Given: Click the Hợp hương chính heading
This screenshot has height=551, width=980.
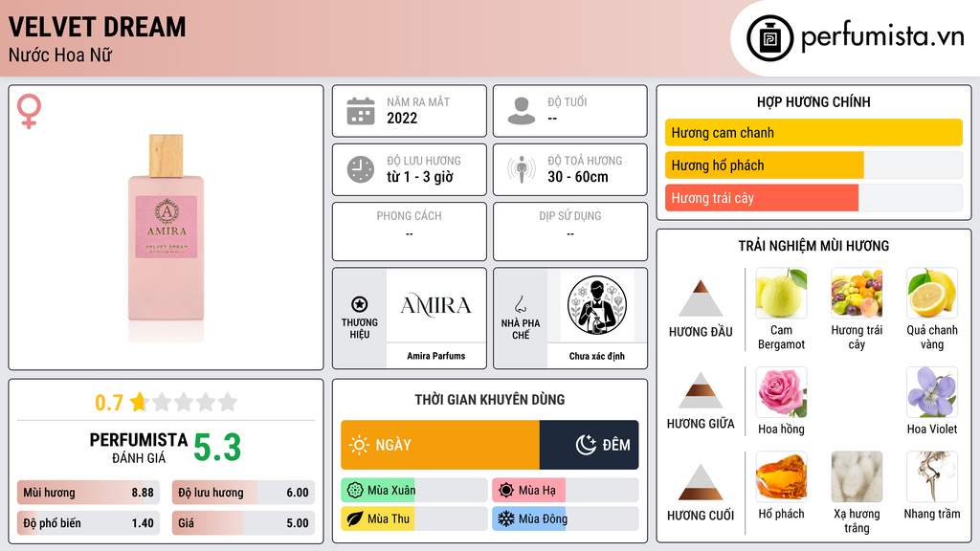Looking at the screenshot, I should [813, 101].
